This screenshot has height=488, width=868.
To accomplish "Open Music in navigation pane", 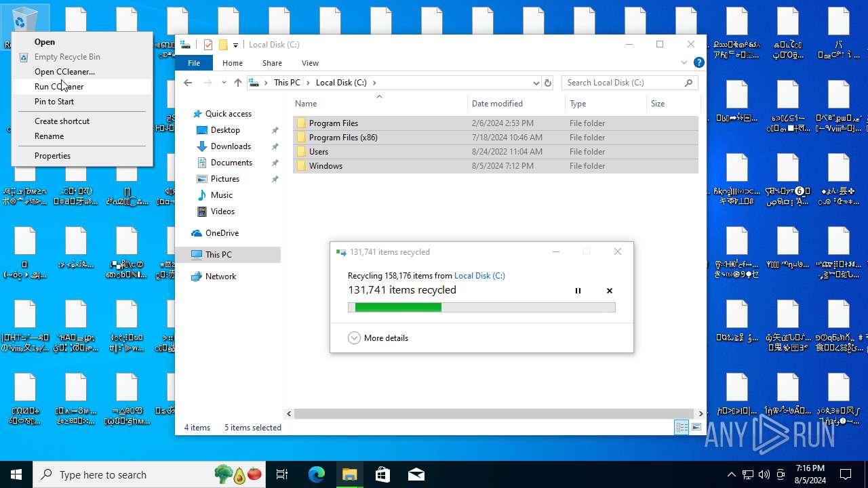I will point(221,195).
